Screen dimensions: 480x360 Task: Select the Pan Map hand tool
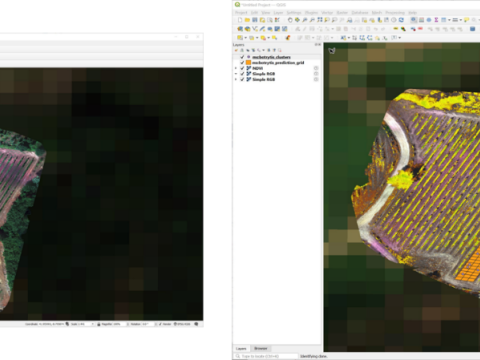pos(290,20)
